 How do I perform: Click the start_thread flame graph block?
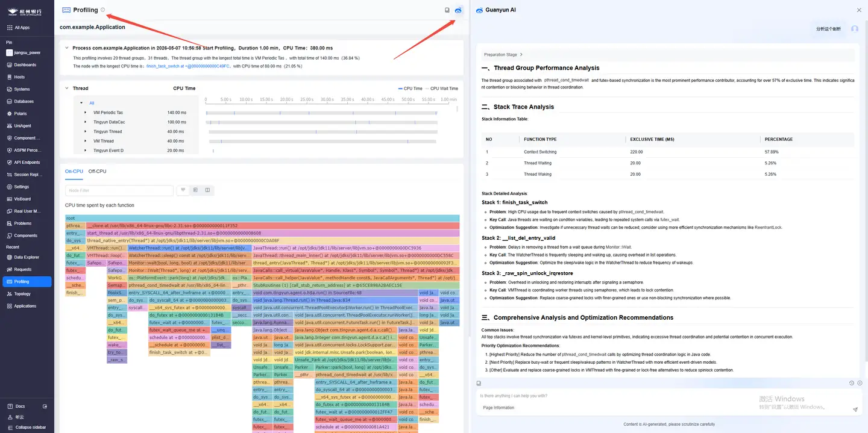(x=272, y=233)
